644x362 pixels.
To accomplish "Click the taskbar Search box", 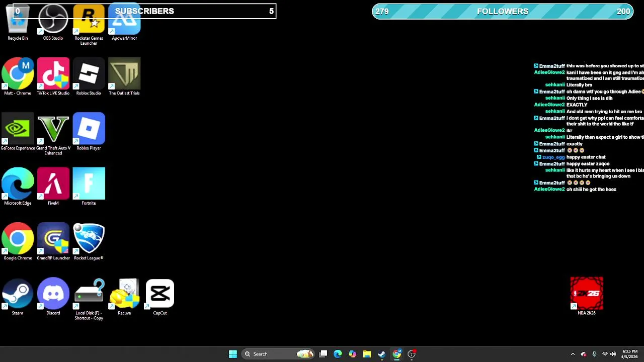I will point(278,354).
